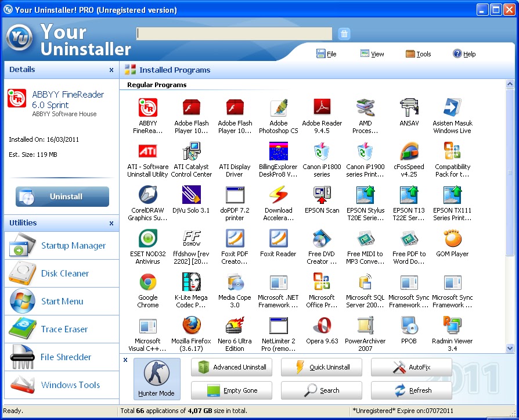Select K-Lite Mega Codec Pack icon

point(192,282)
